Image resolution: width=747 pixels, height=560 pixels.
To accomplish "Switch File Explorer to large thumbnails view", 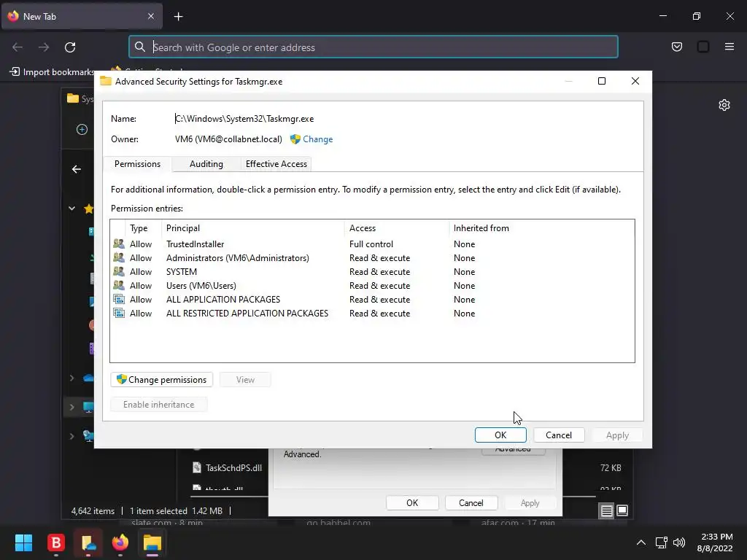I will [622, 510].
